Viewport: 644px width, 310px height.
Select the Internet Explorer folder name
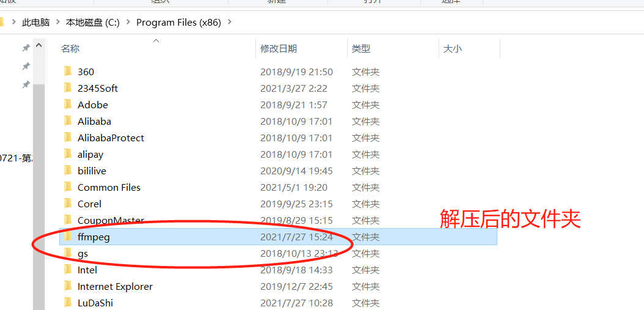coord(115,287)
